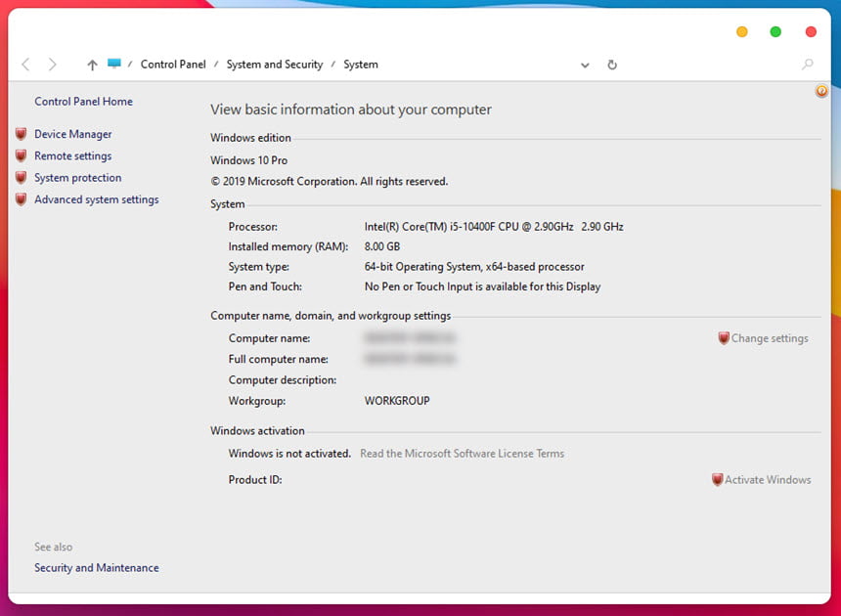The image size is (841, 616).
Task: Click shield icon next to Activate Windows
Action: coord(717,480)
